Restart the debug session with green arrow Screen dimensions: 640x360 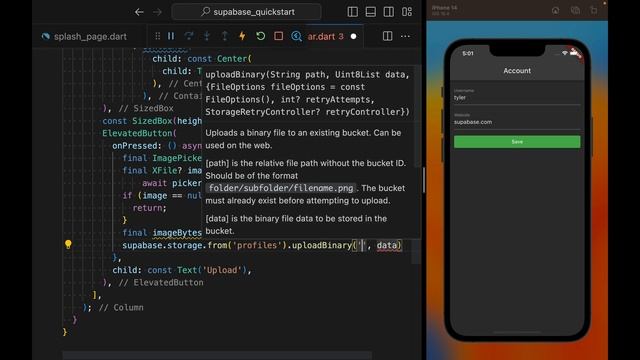point(260,36)
